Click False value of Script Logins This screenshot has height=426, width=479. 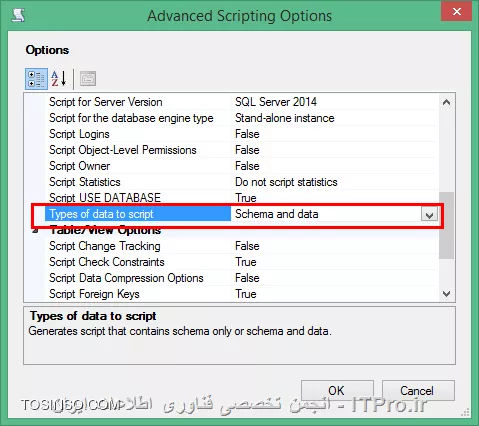pyautogui.click(x=247, y=134)
